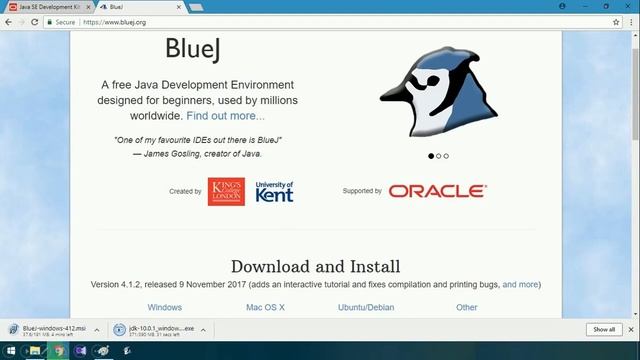Go back with the browser back arrow
This screenshot has width=640, height=360.
click(8, 22)
